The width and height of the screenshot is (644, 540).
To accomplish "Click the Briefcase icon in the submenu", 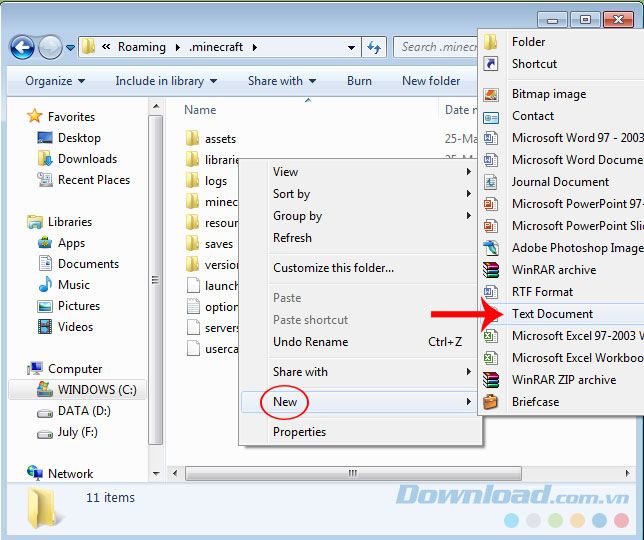I will (x=491, y=402).
